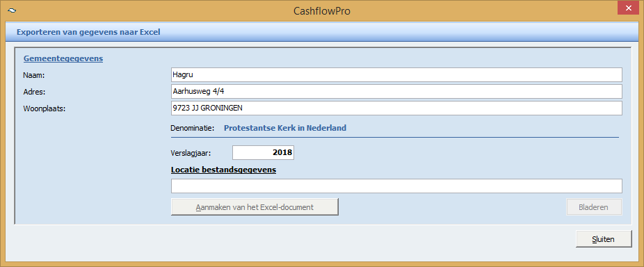The image size is (644, 267).
Task: Click the CashflowPro window title text
Action: click(x=322, y=10)
